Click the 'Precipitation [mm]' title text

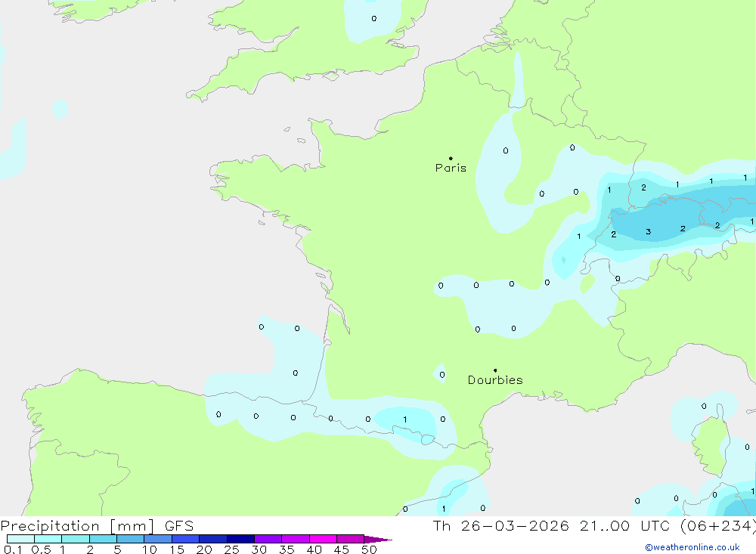[x=77, y=526]
